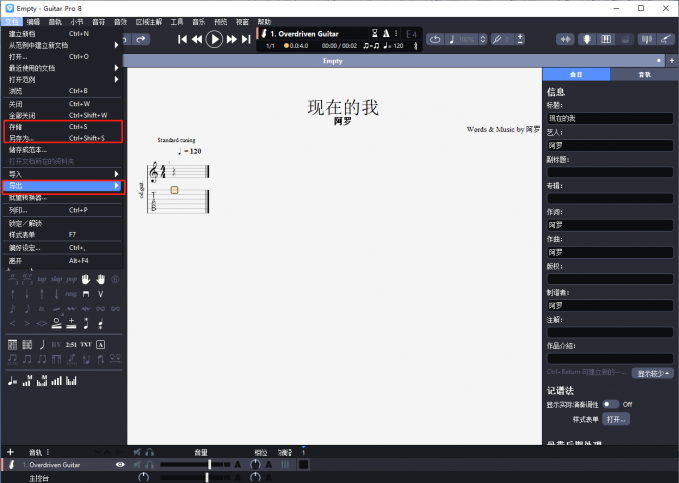The height and width of the screenshot is (483, 679).
Task: Toggle the concert-pitch display switch labeled Off
Action: point(610,404)
